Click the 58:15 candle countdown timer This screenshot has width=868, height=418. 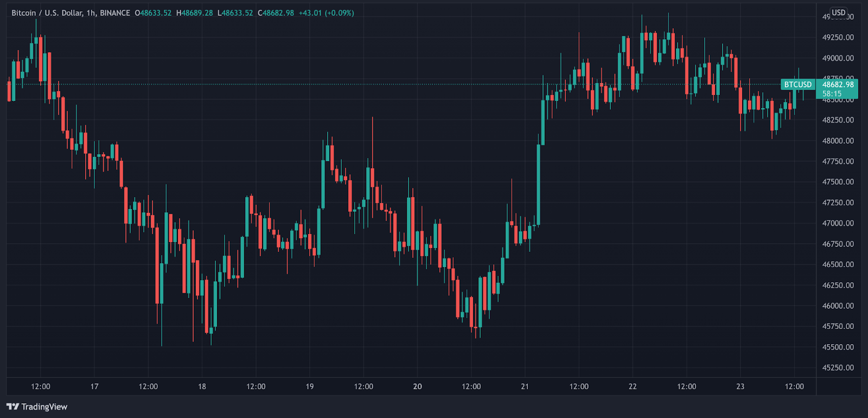coord(832,93)
